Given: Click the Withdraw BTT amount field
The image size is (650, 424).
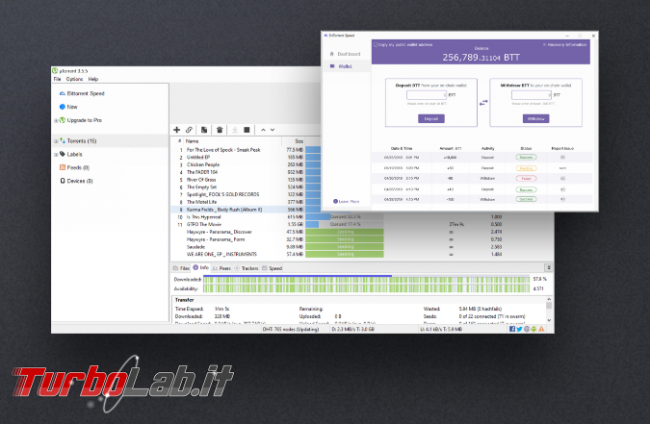Looking at the screenshot, I should pyautogui.click(x=531, y=95).
